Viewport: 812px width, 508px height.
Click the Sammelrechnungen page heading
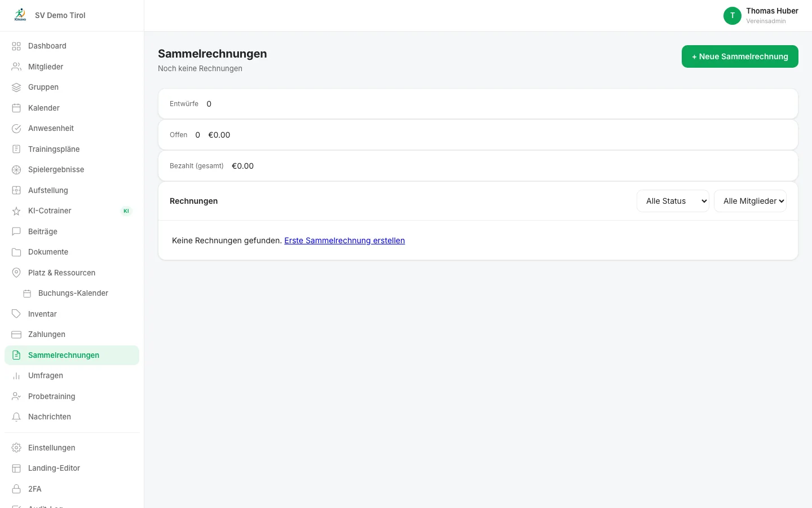[x=213, y=54]
